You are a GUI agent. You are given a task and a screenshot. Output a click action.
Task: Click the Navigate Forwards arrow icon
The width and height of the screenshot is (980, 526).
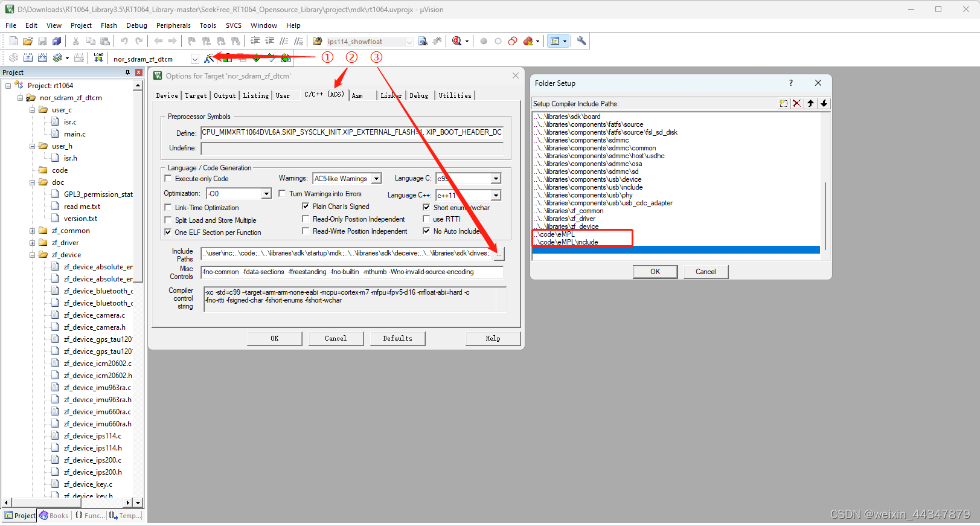(x=173, y=41)
